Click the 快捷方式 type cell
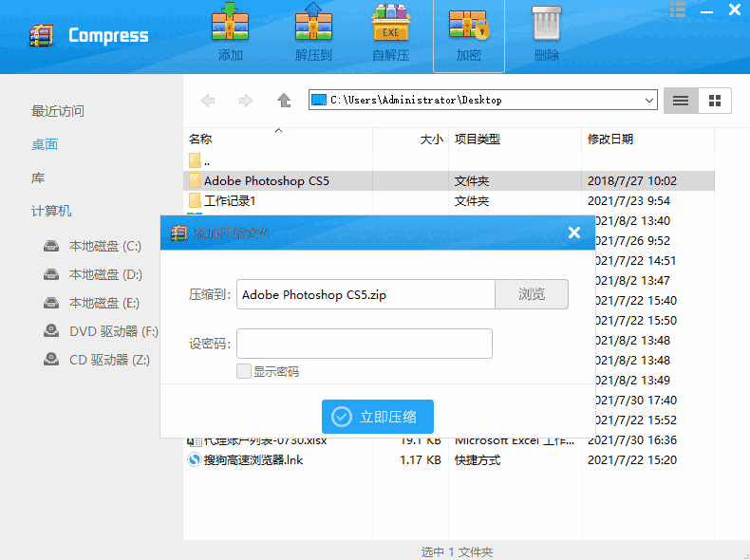This screenshot has height=560, width=750. click(x=478, y=460)
